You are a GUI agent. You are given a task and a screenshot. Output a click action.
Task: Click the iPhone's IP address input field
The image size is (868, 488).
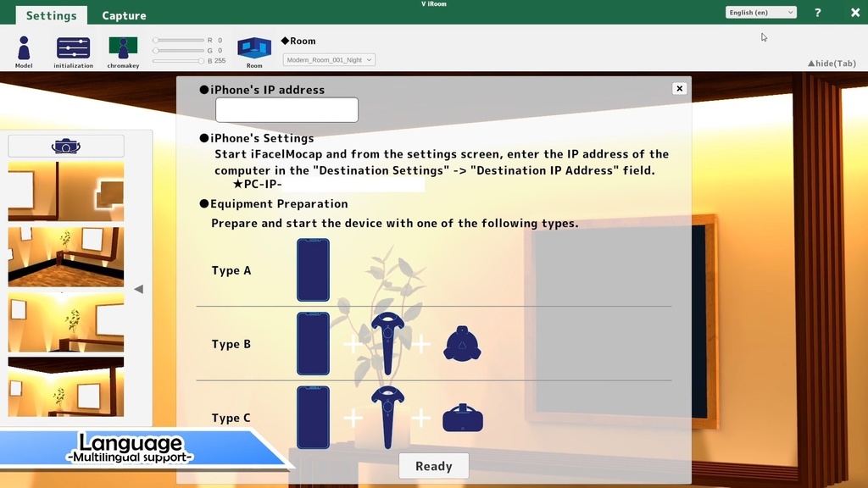(287, 109)
